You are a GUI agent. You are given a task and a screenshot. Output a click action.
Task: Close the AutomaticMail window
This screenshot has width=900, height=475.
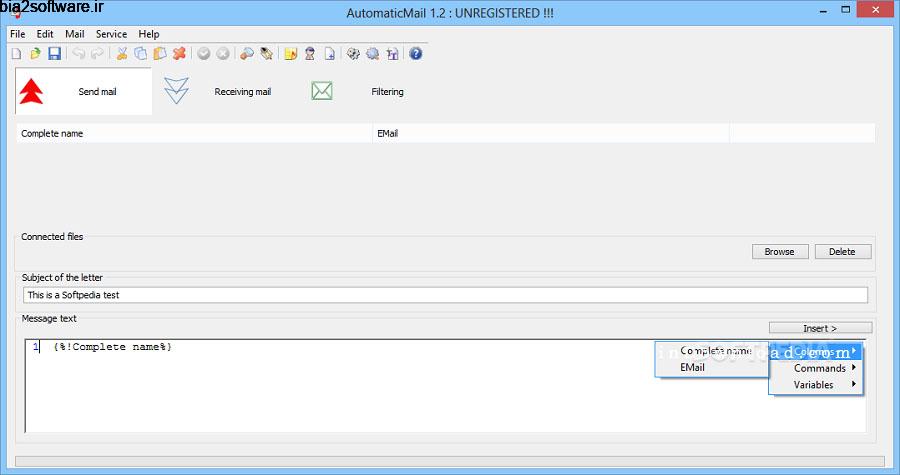point(875,10)
